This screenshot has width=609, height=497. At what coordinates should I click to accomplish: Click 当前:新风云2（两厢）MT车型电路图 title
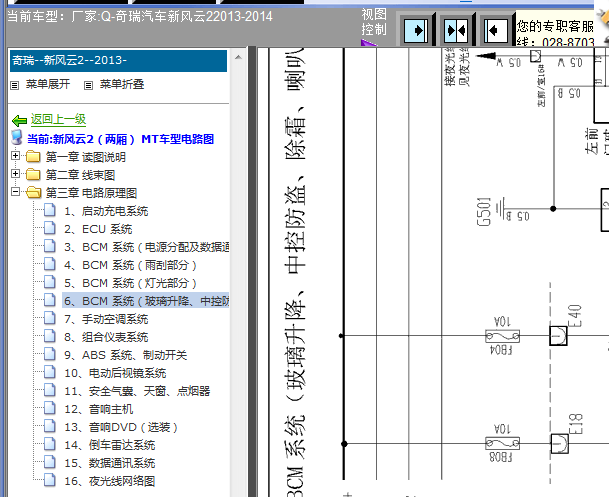coord(120,139)
